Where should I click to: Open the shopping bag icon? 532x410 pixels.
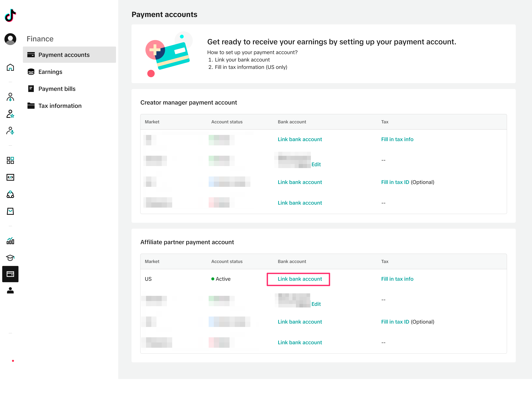(x=10, y=211)
